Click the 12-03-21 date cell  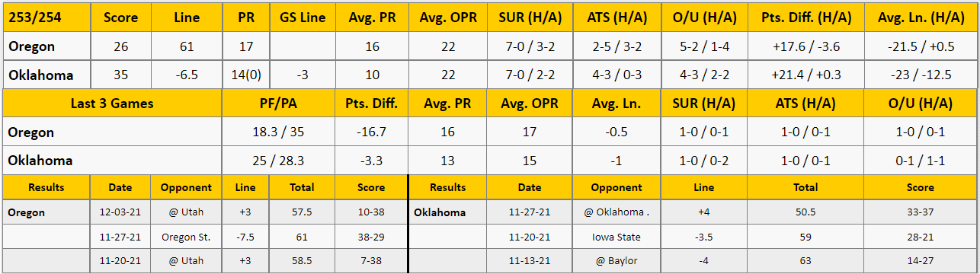click(120, 212)
